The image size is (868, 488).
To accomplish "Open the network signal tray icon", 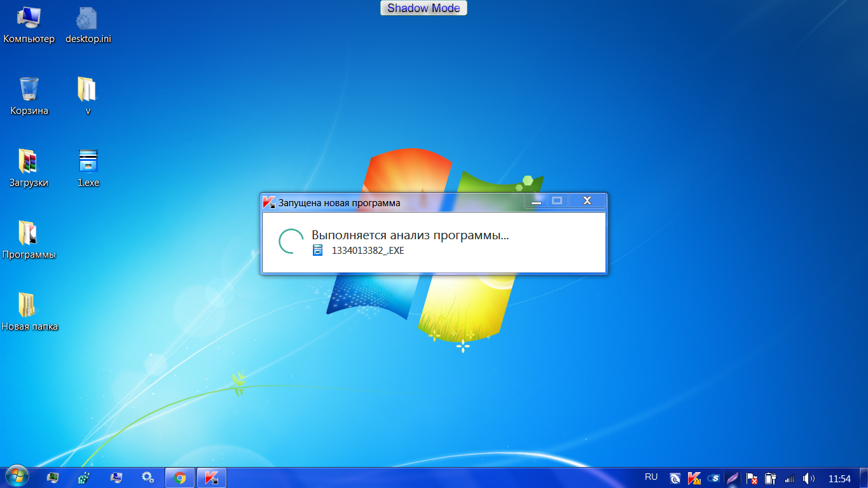I will point(790,478).
